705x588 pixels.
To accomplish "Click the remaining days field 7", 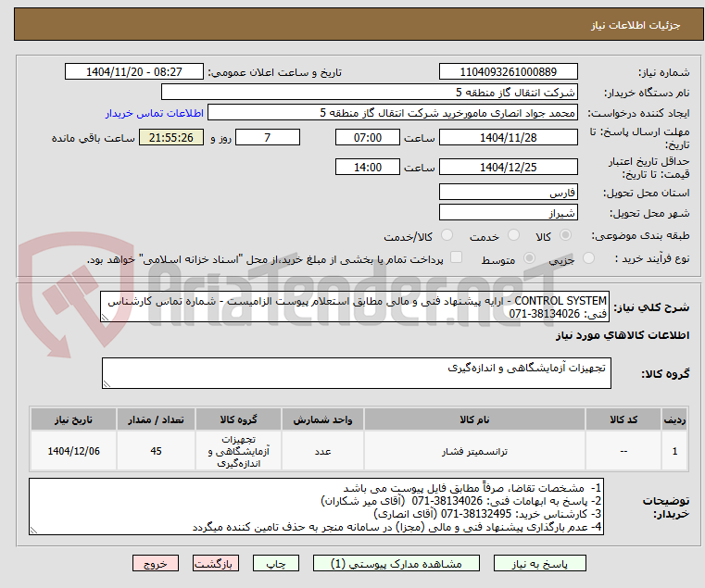I will pos(268,138).
